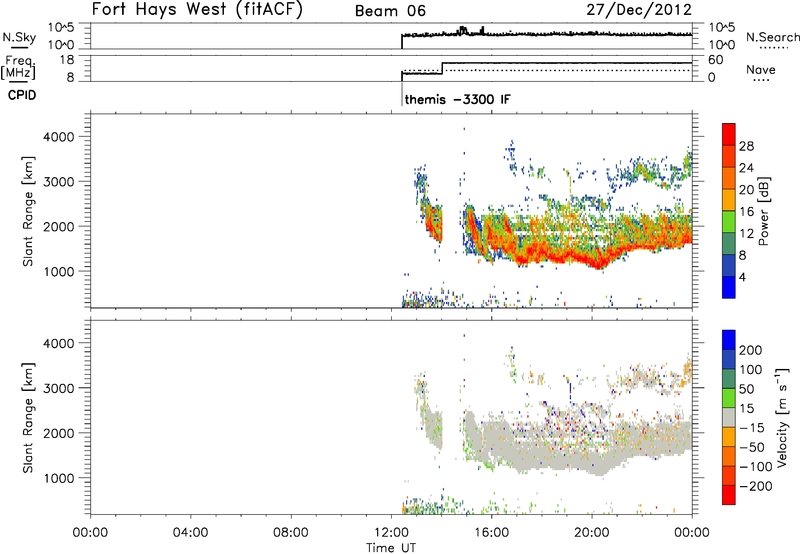Select the 'Beam 06' heading
Screen dimensions: 800x554
point(390,11)
